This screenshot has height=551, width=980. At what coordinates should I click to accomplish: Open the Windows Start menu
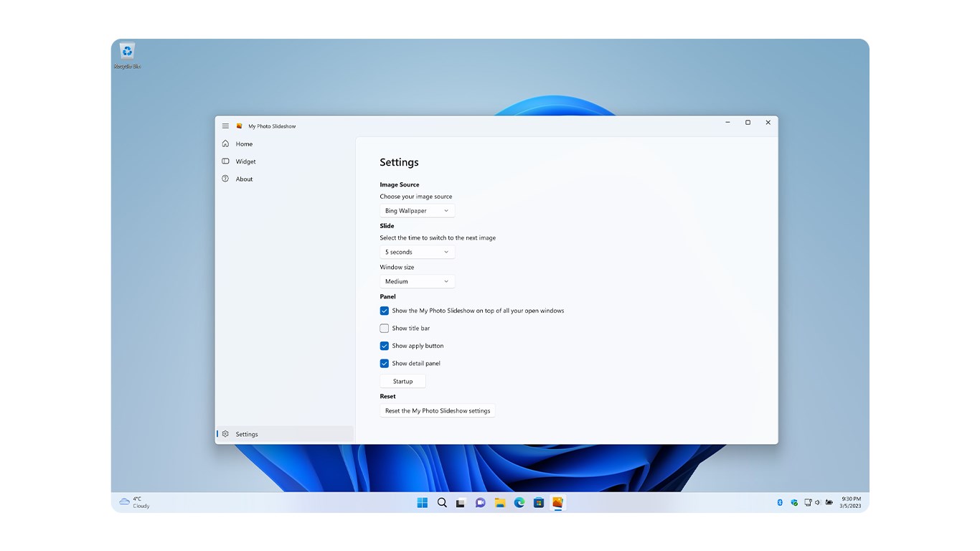[x=423, y=502]
